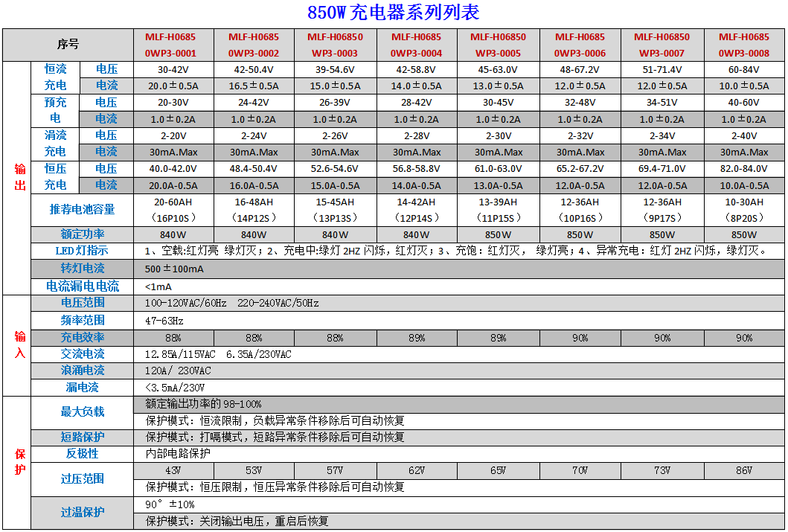
Task: Click the 60-84V voltage cell
Action: coord(743,69)
